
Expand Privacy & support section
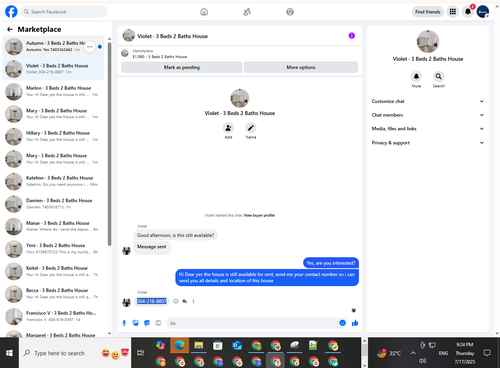click(428, 143)
